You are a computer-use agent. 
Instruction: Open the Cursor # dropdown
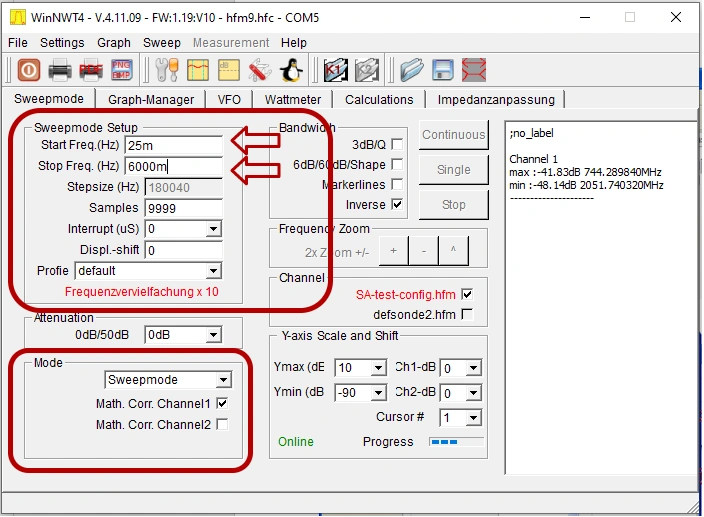473,418
